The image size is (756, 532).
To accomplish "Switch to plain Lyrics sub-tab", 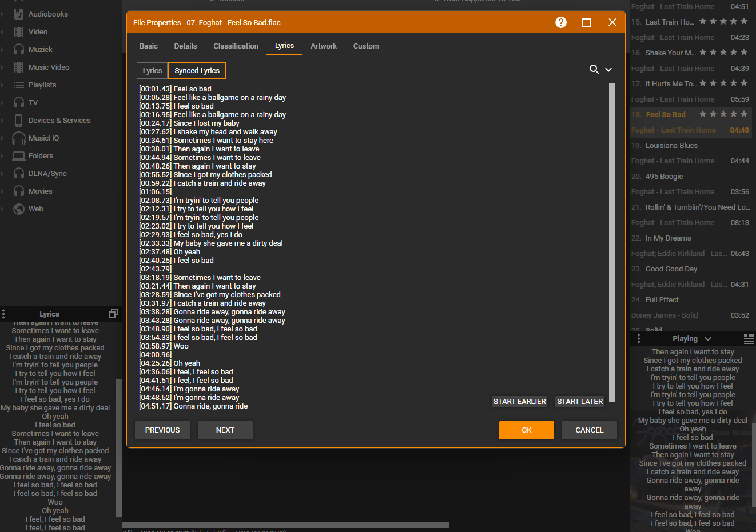I will click(x=152, y=70).
